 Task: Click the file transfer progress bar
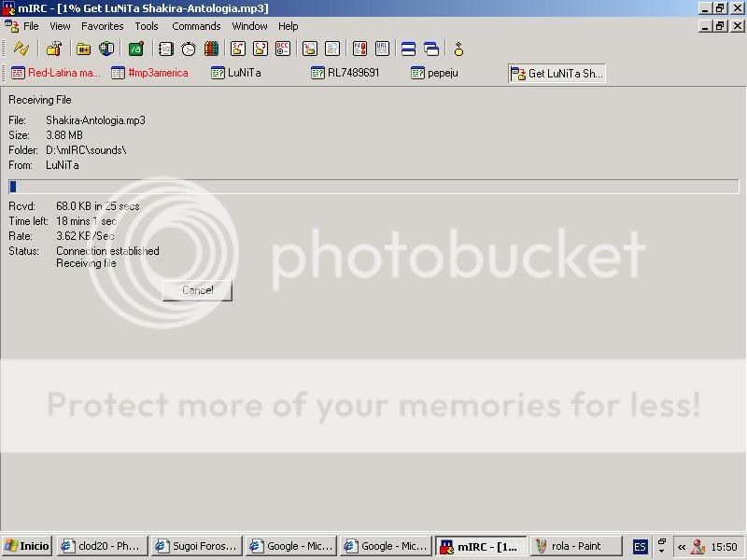[373, 186]
